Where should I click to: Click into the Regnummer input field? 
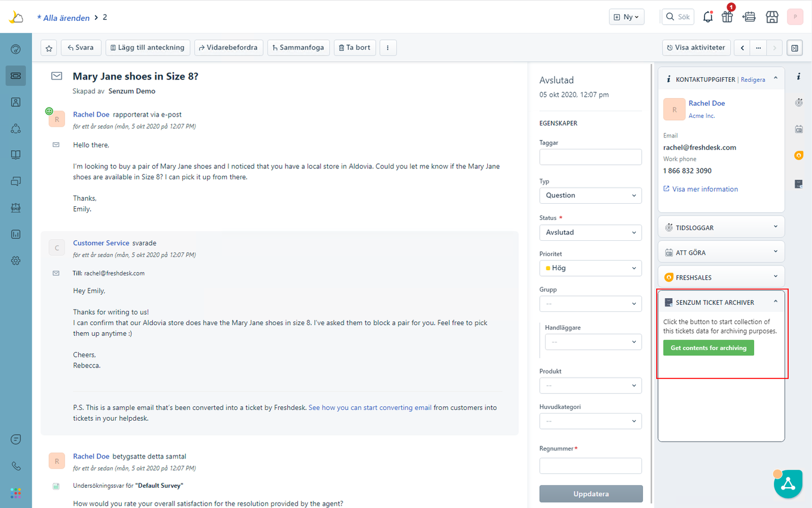point(590,466)
